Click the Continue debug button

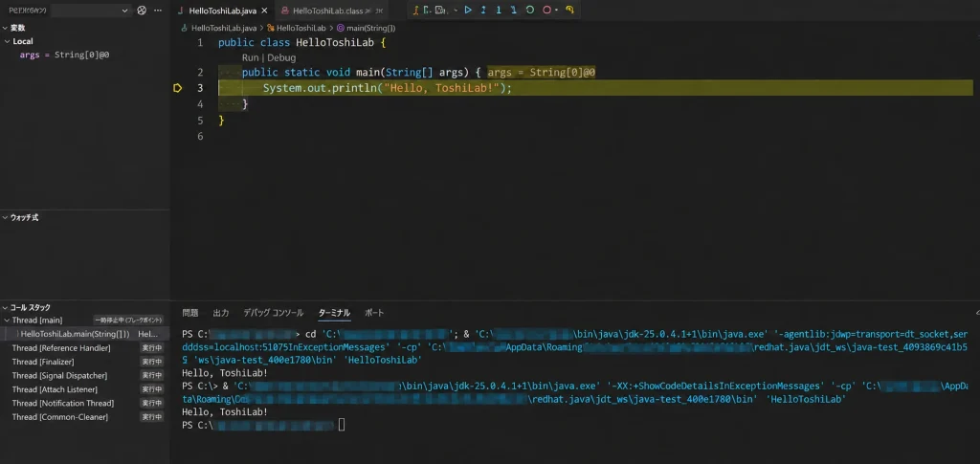coord(468,10)
